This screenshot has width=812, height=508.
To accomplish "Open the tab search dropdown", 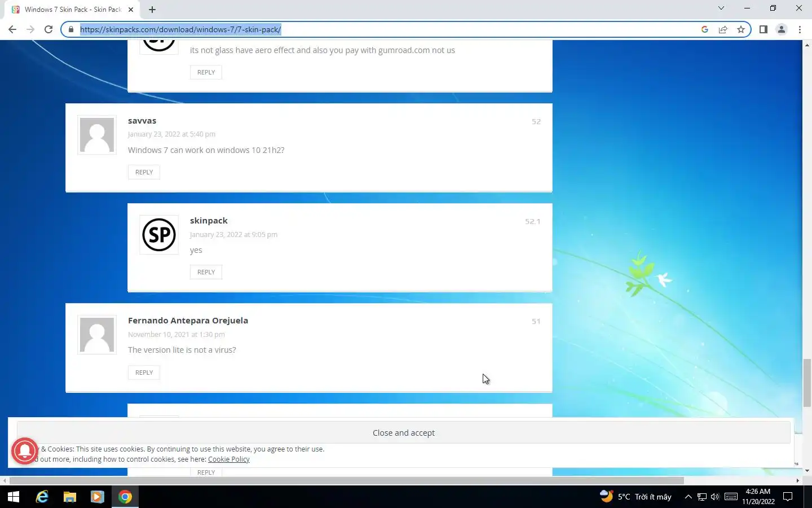I will [721, 8].
